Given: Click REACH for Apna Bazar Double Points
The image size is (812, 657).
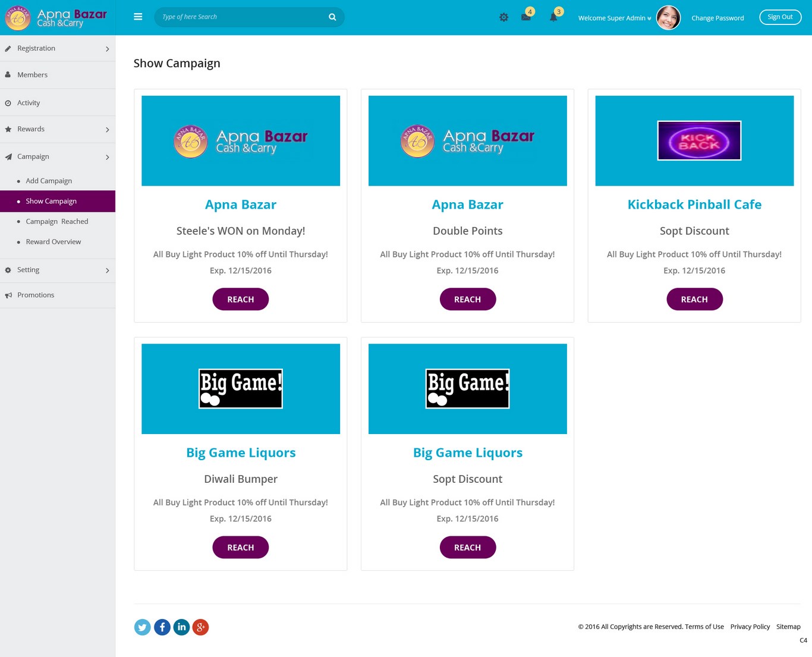Looking at the screenshot, I should coord(468,299).
